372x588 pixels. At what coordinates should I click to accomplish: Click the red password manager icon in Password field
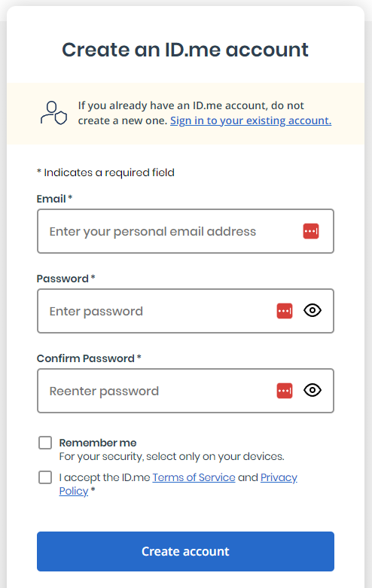coord(285,311)
